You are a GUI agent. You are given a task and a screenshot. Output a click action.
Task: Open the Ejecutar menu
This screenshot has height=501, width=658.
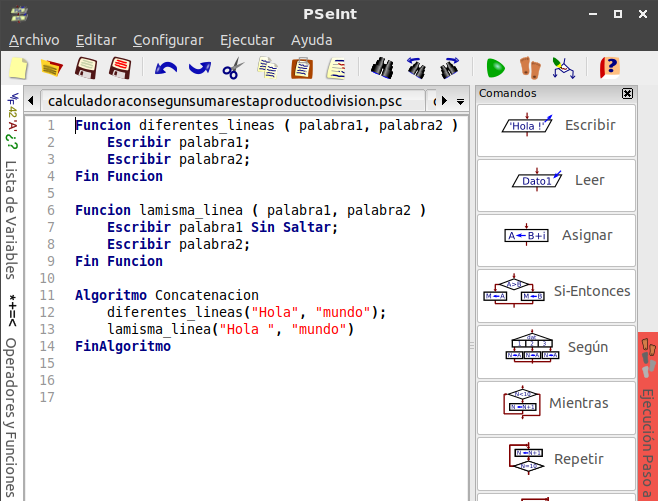[246, 40]
